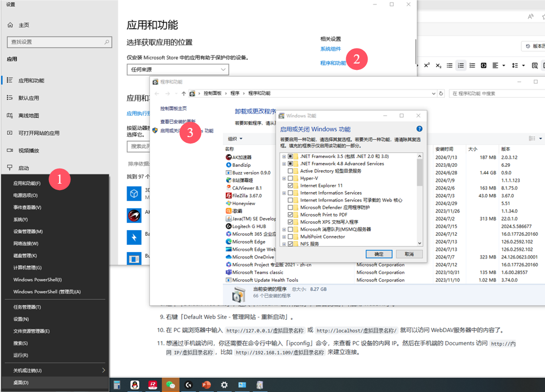Click the 查找设置 search field

pos(59,42)
